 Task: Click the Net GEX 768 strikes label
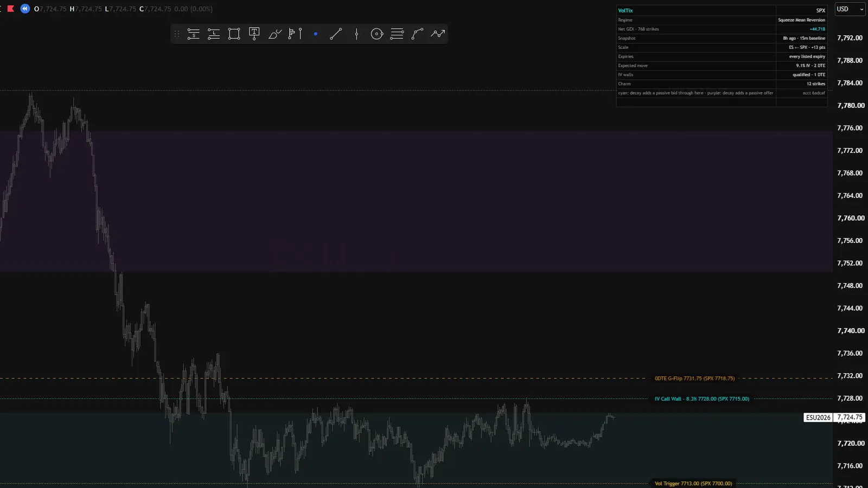tap(638, 29)
